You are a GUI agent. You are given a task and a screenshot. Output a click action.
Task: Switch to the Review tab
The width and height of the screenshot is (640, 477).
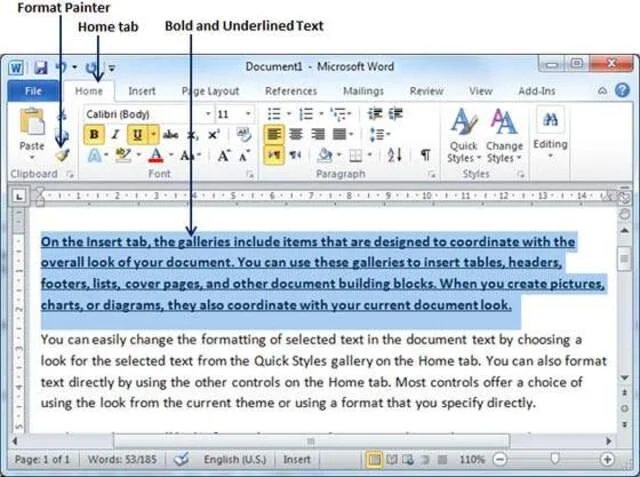427,91
